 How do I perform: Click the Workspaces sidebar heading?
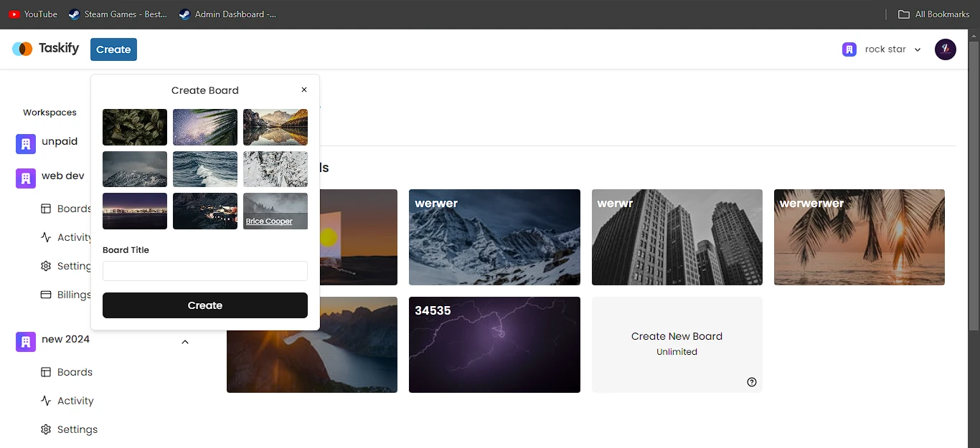click(50, 113)
